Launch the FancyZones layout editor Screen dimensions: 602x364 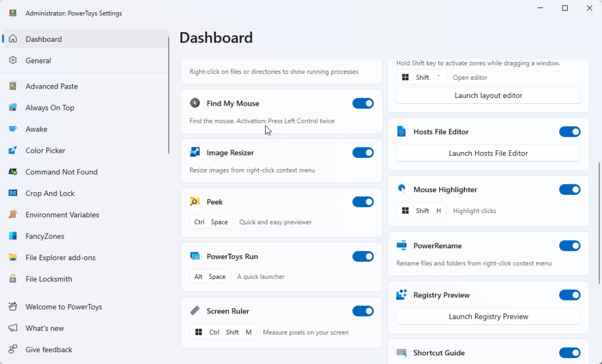[489, 95]
